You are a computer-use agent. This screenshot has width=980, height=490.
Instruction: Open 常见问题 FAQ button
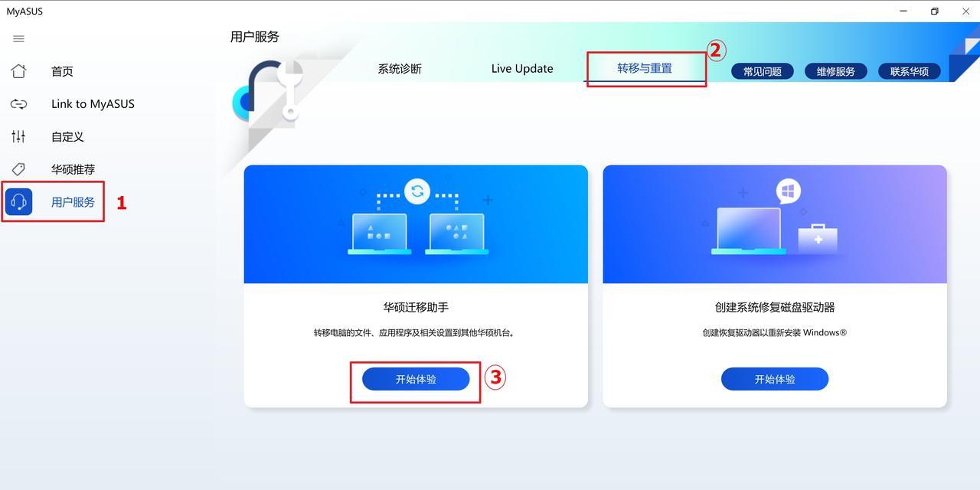(763, 71)
